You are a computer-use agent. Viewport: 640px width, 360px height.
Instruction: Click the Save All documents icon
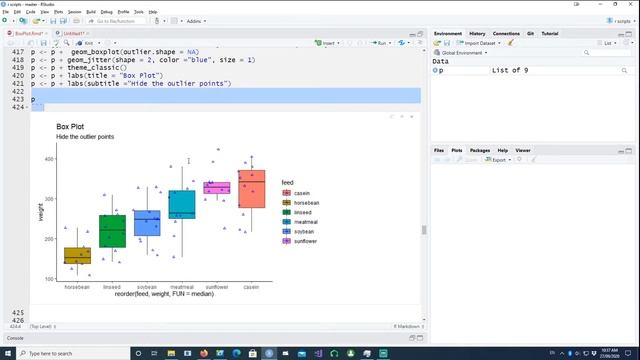click(63, 21)
